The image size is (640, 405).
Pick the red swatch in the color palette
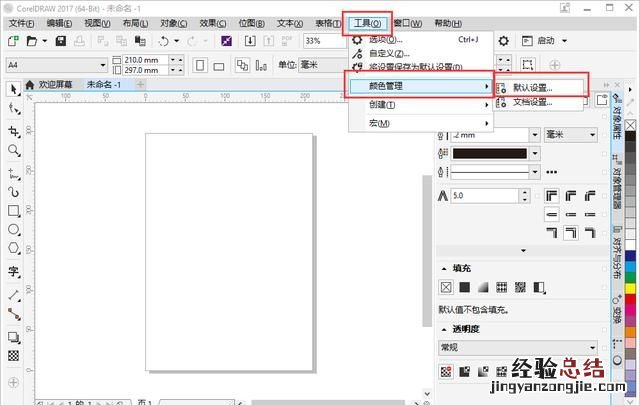pyautogui.click(x=631, y=298)
